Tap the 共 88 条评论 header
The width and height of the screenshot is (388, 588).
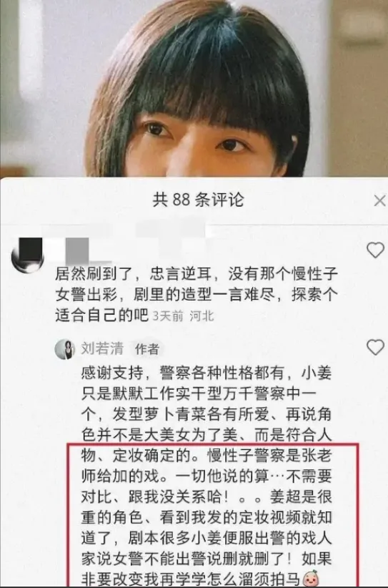pos(198,200)
